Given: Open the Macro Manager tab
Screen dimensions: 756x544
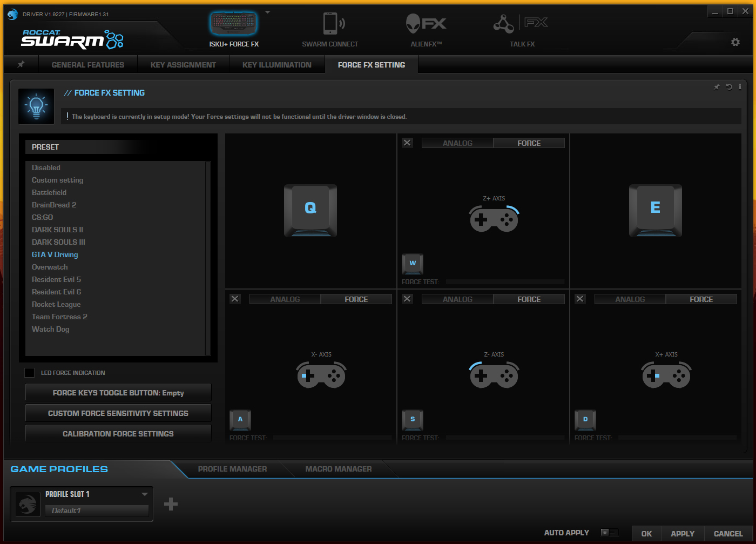Looking at the screenshot, I should [338, 469].
